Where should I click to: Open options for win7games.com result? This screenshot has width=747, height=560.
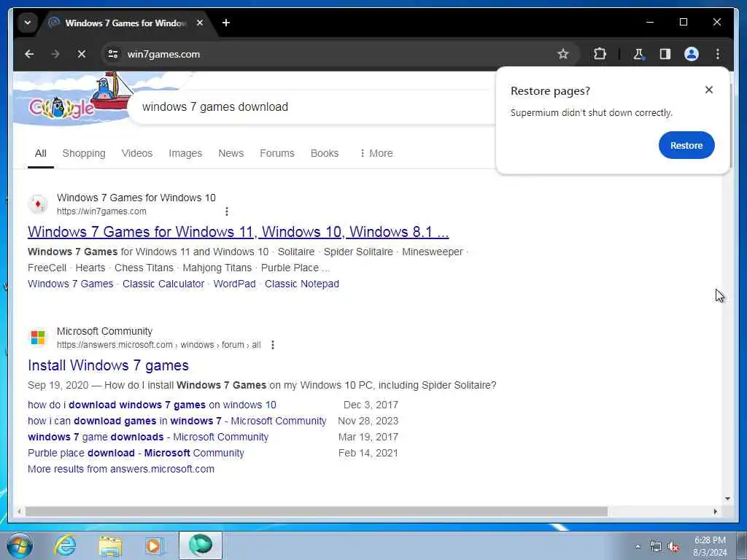click(x=227, y=211)
